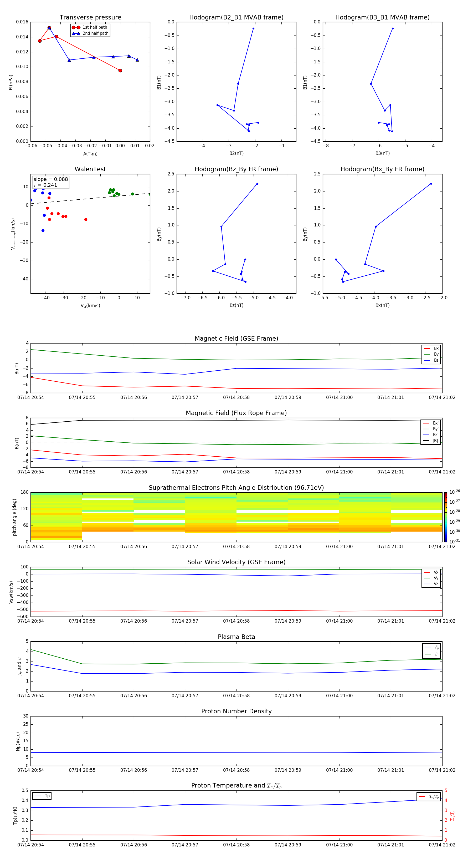Click colorbar tick label '10^-31'

tap(455, 542)
